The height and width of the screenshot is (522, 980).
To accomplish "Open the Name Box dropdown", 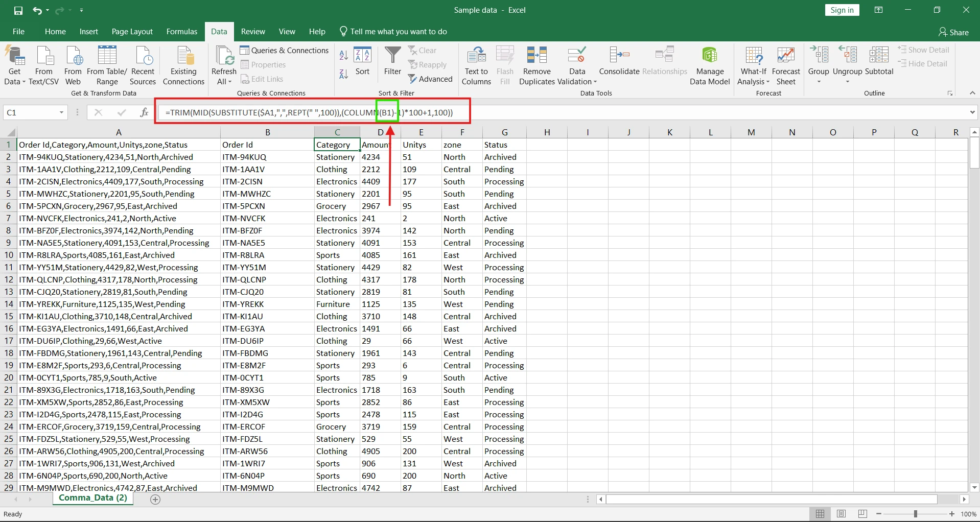I will [61, 112].
